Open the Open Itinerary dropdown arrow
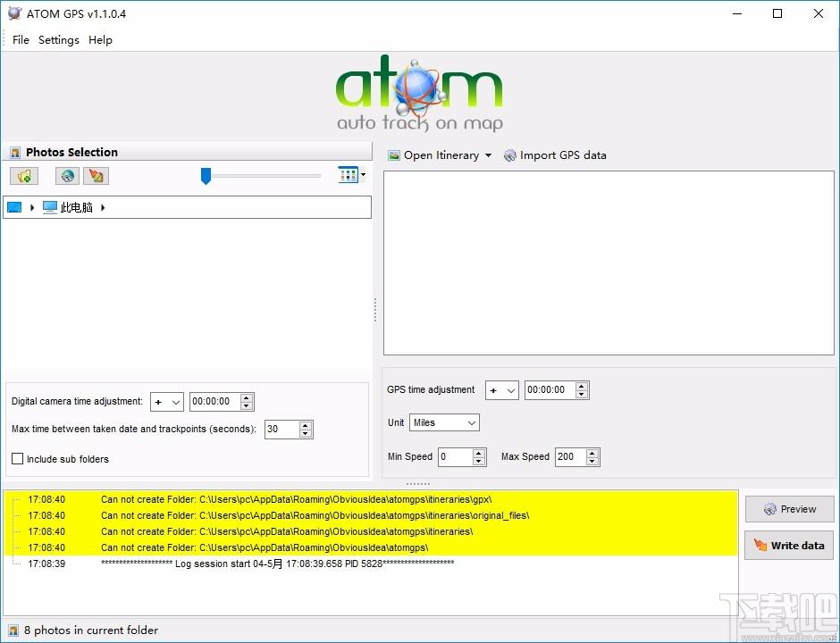Image resolution: width=840 pixels, height=643 pixels. coord(488,155)
